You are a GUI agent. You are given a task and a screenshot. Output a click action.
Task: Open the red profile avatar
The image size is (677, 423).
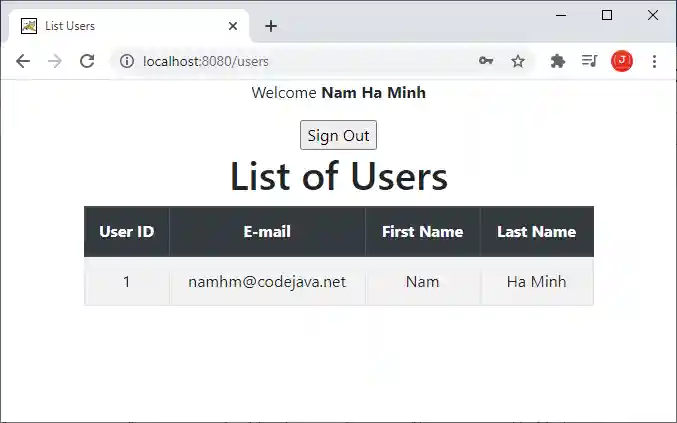[x=622, y=61]
